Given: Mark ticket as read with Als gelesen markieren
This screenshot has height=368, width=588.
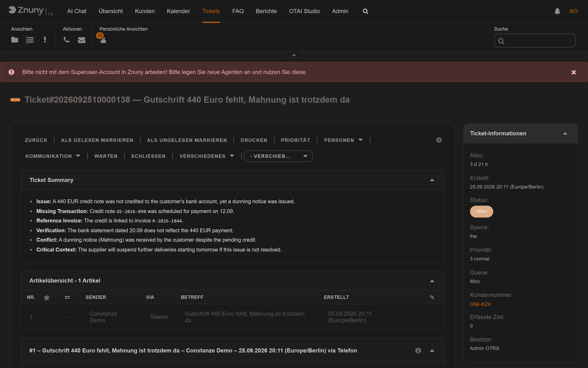Looking at the screenshot, I should pos(97,140).
